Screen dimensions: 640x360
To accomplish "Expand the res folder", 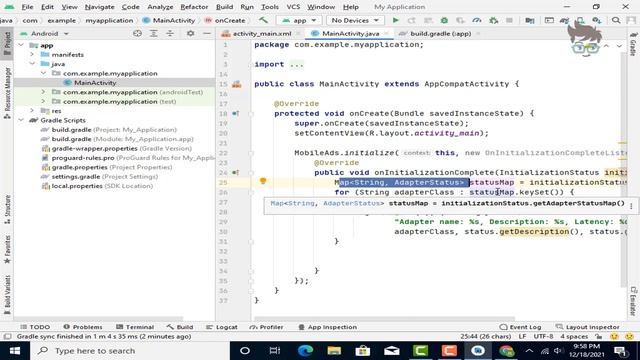I will tap(33, 111).
